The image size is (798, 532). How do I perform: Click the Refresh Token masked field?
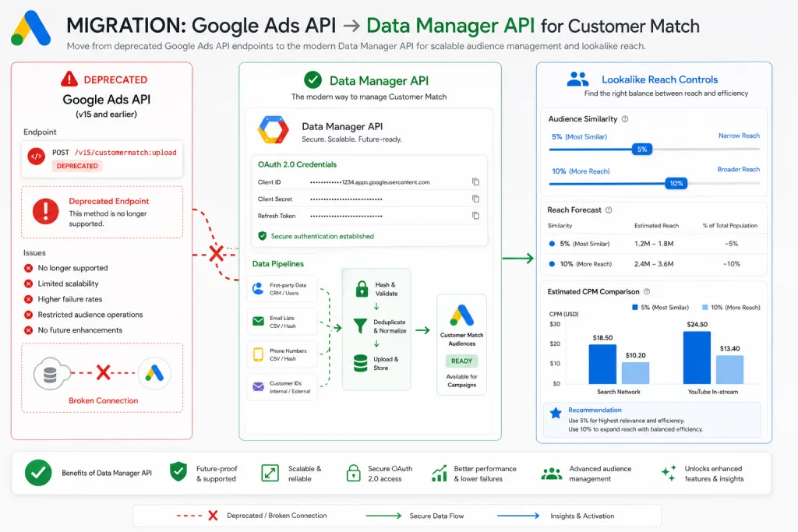[x=346, y=217]
